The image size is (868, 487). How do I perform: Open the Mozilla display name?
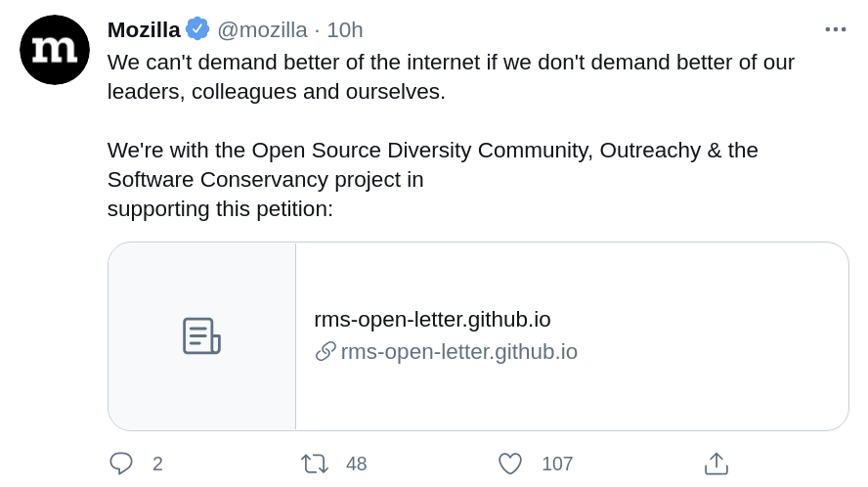(144, 30)
